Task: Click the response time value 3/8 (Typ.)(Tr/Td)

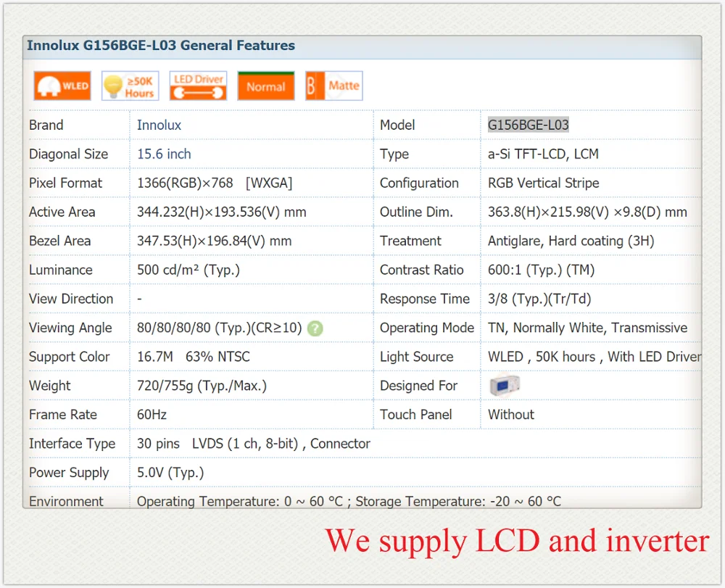Action: tap(539, 299)
